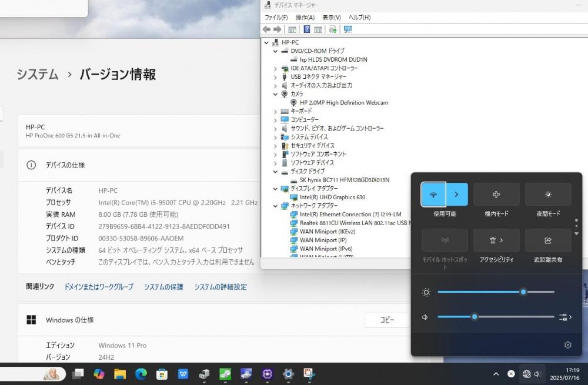588x385 pixels.
Task: Click the network globe icon in system tray
Action: pyautogui.click(x=526, y=374)
